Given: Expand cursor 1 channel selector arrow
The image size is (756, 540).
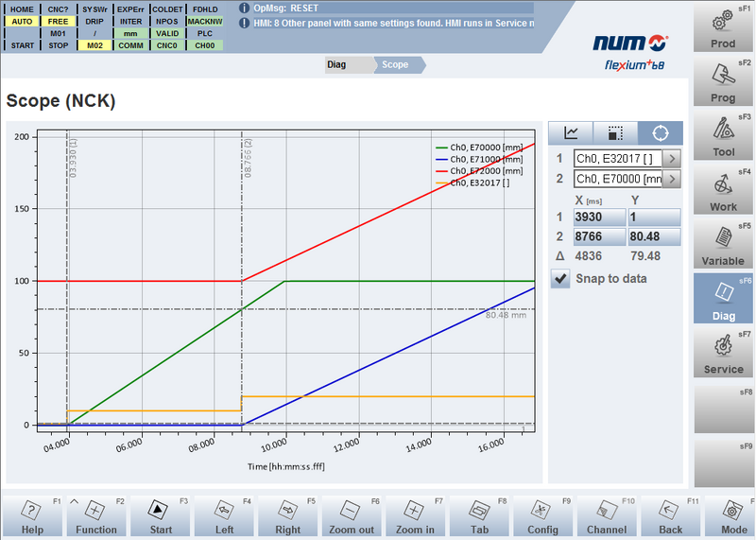Looking at the screenshot, I should (672, 158).
